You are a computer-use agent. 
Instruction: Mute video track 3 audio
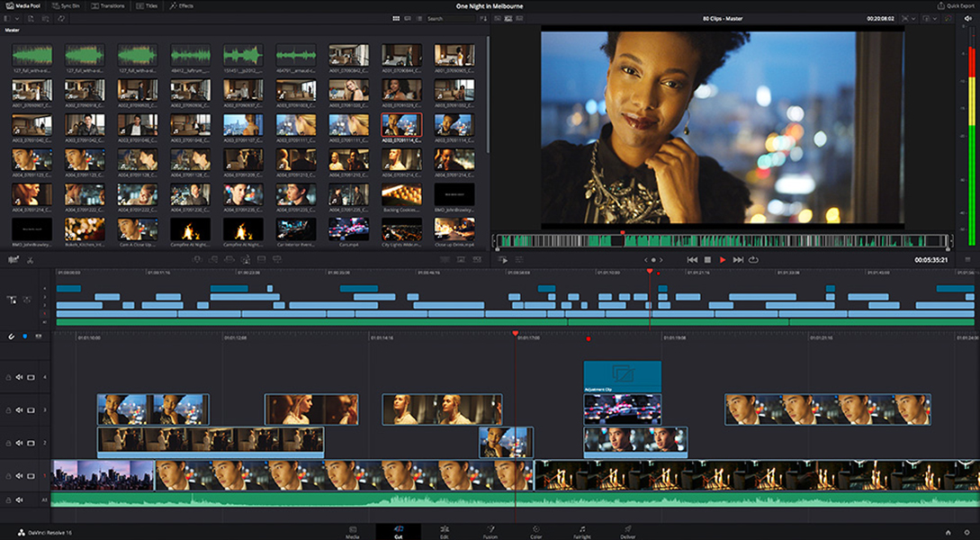[x=19, y=410]
